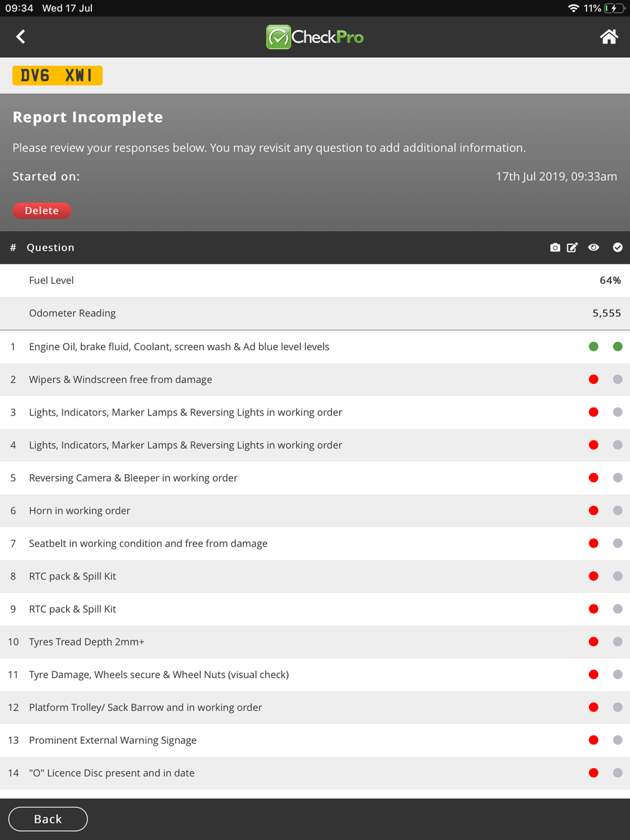The width and height of the screenshot is (630, 840).
Task: Tap red dot for Warning Signage row
Action: point(593,740)
